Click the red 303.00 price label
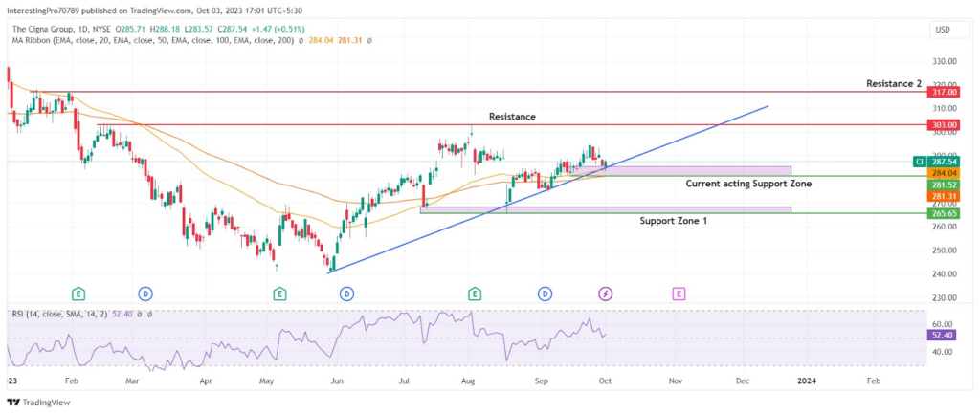Viewport: 980px width, 414px height. (945, 125)
